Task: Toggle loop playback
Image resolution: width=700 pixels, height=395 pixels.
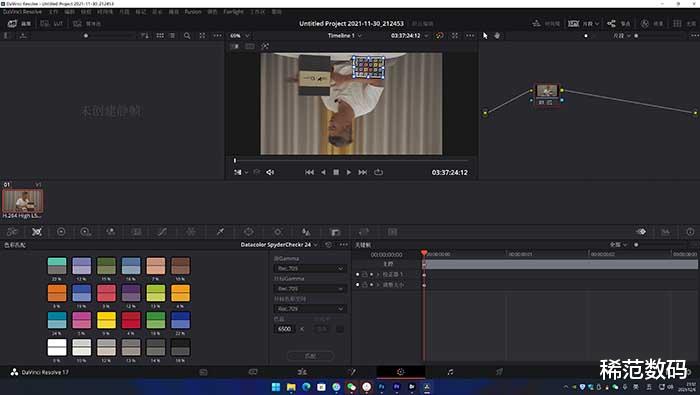Action: point(379,172)
